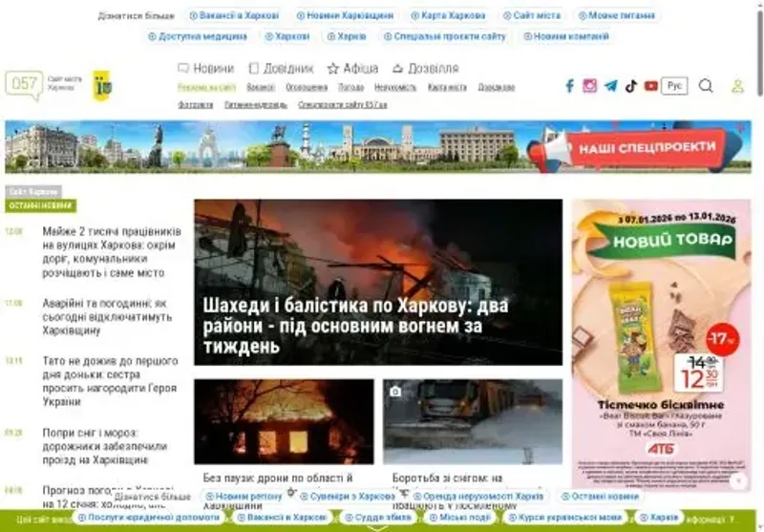This screenshot has width=764, height=532.
Task: Click the 057 site logo
Action: tap(24, 85)
